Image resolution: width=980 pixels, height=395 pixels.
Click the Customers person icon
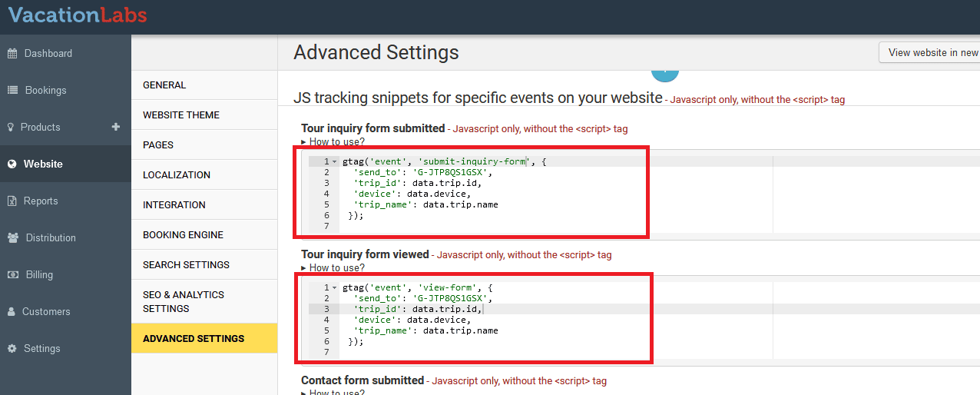[12, 312]
